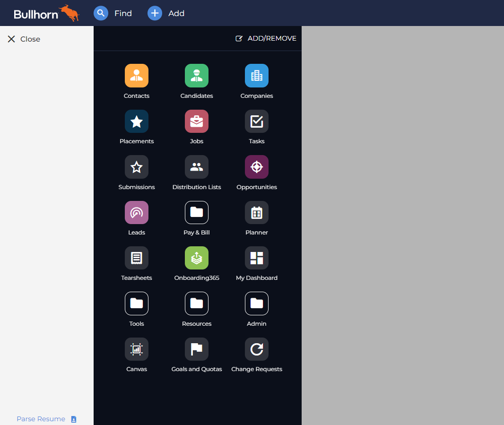Click the Find magnifier icon

101,13
